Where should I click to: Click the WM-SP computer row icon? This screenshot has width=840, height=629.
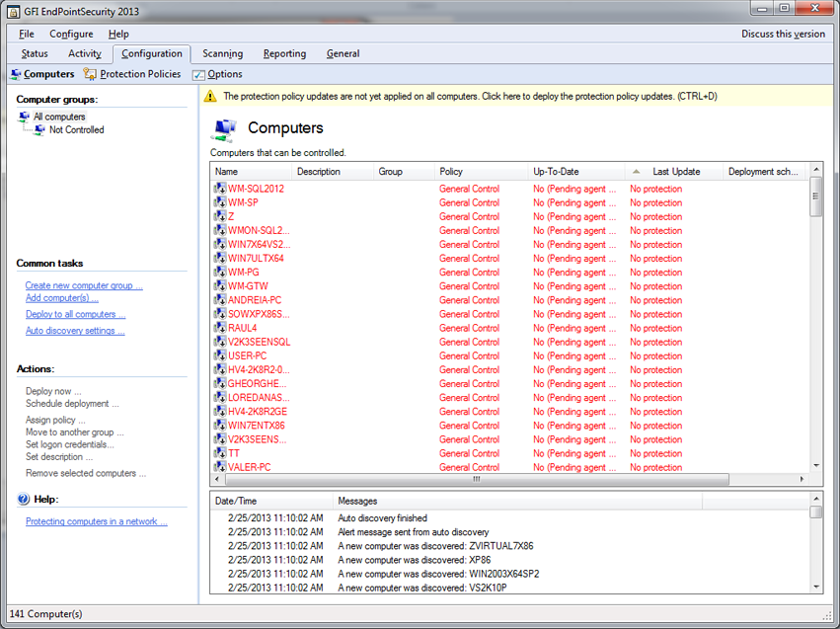pos(220,202)
